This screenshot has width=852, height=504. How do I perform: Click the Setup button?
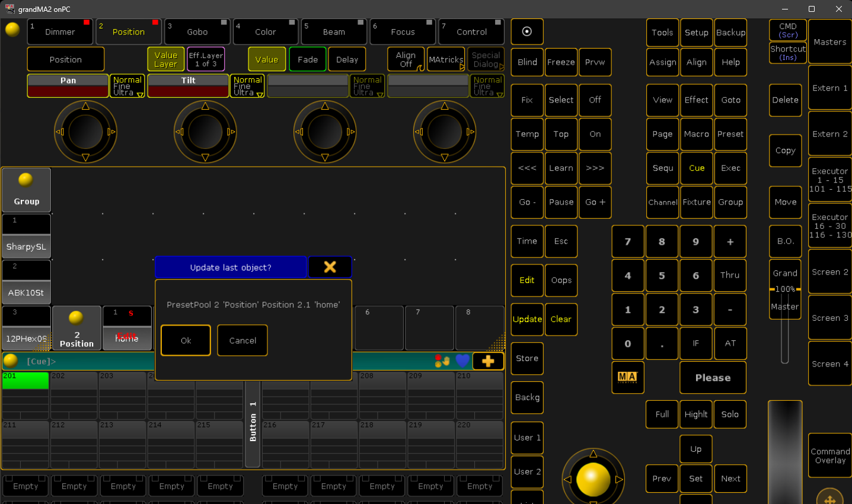[696, 33]
